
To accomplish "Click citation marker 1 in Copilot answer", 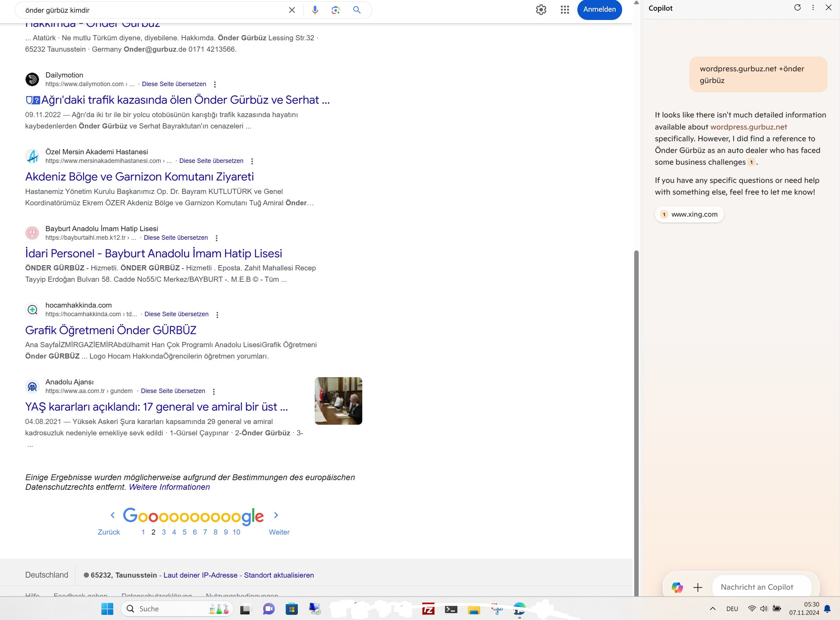I will click(751, 163).
